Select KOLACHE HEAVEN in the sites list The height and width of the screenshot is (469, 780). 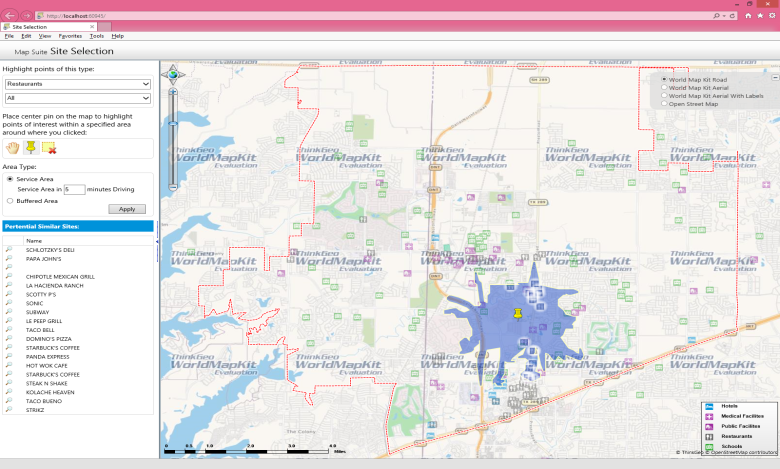coord(50,392)
